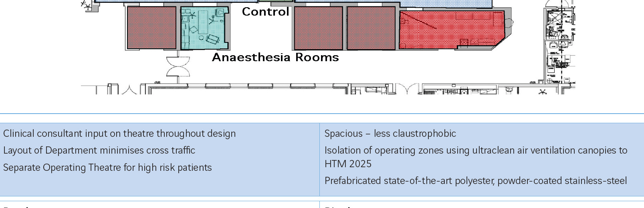Click the small square inside large red room
This screenshot has width=644, height=208.
click(x=464, y=43)
